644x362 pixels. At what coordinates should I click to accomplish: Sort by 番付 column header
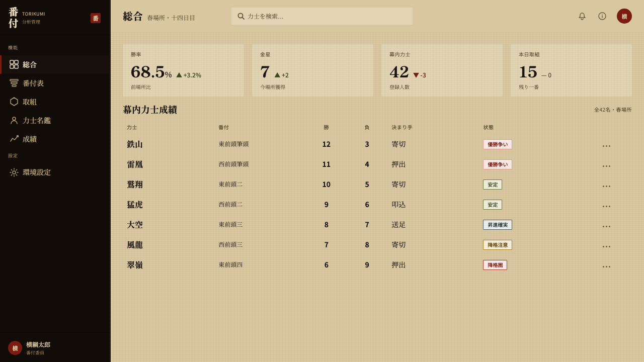pos(223,128)
